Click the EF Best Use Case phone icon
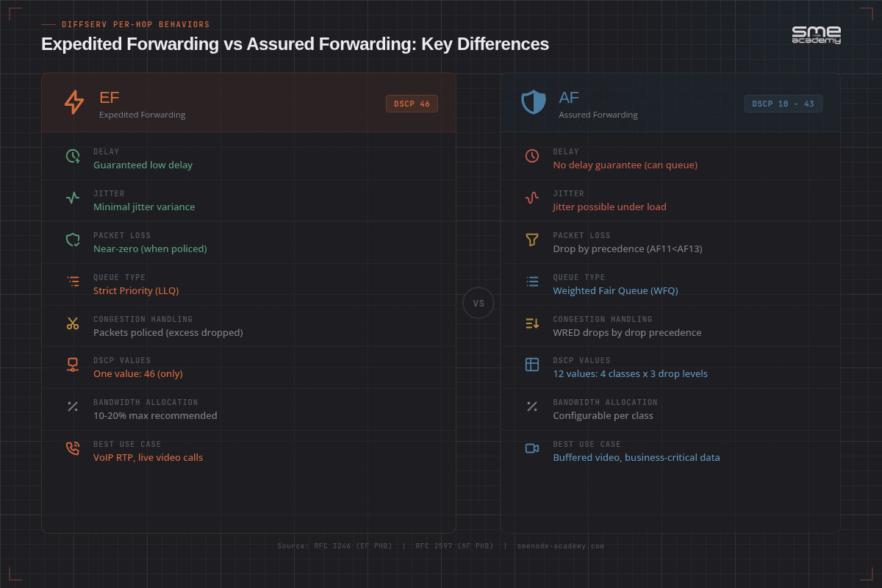The width and height of the screenshot is (882, 588). 73,448
